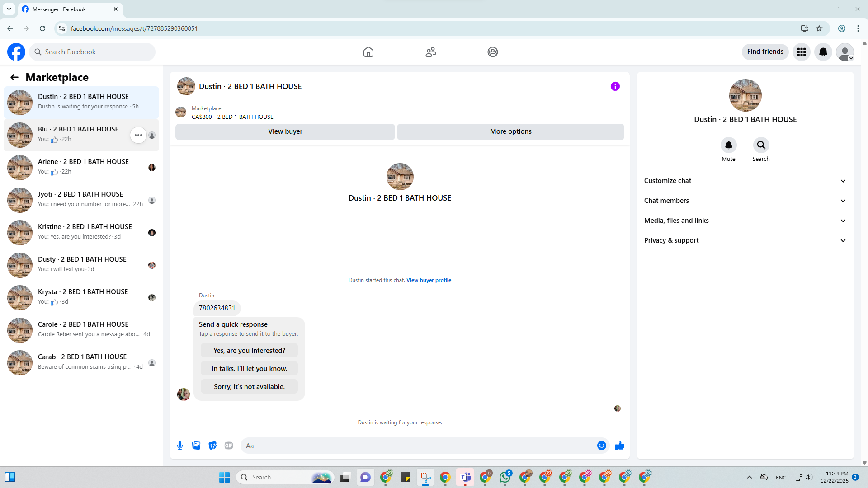Viewport: 868px width, 488px height.
Task: Open the emoji picker in message box
Action: pyautogui.click(x=601, y=446)
